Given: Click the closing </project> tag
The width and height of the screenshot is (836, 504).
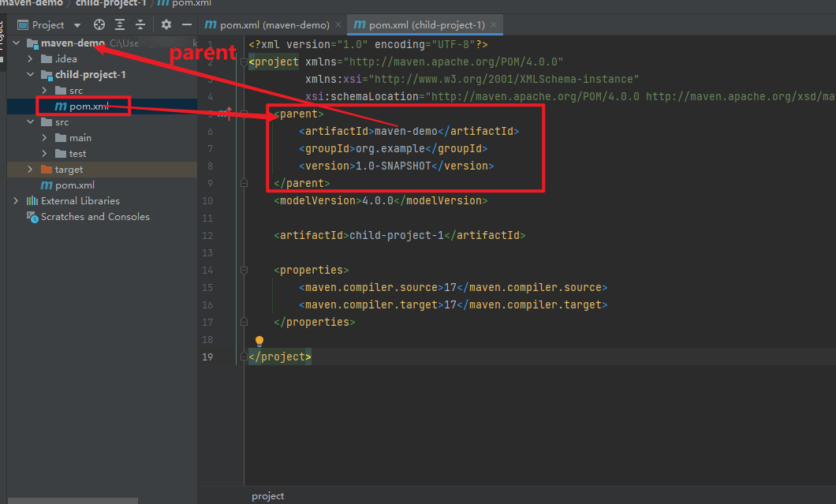Looking at the screenshot, I should pos(280,357).
